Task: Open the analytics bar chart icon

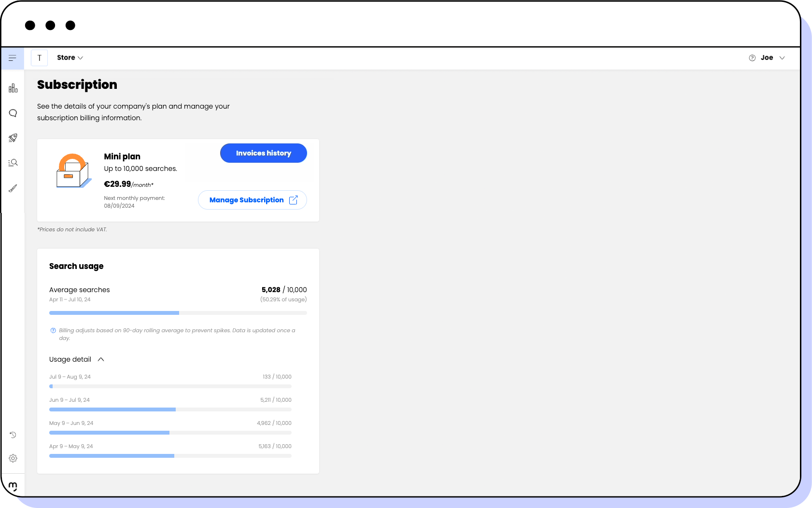Action: pyautogui.click(x=13, y=88)
